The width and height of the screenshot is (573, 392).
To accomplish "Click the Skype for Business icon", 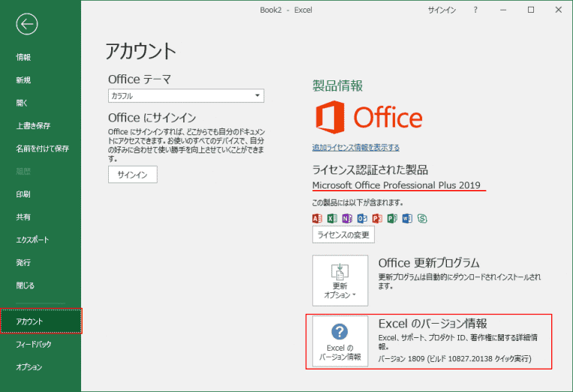I will coord(423,219).
